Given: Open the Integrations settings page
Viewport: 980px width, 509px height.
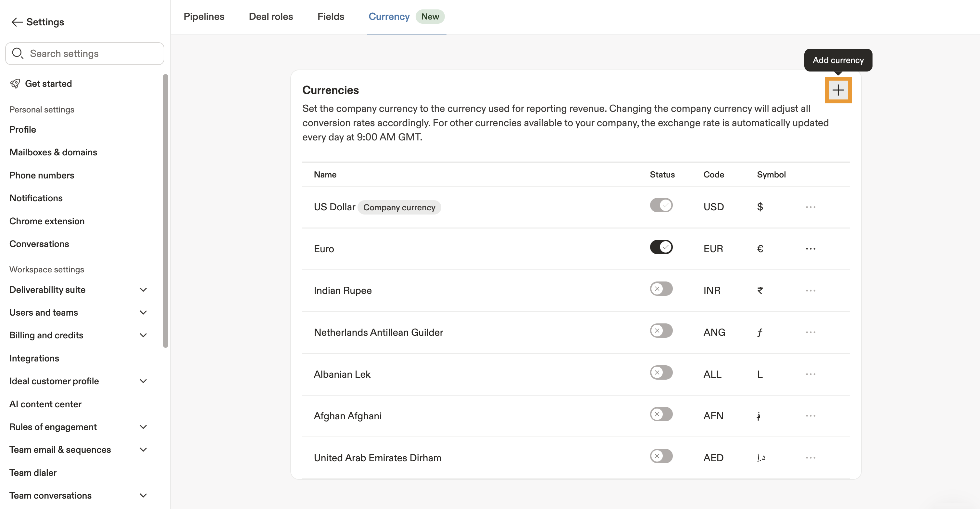Looking at the screenshot, I should point(34,358).
